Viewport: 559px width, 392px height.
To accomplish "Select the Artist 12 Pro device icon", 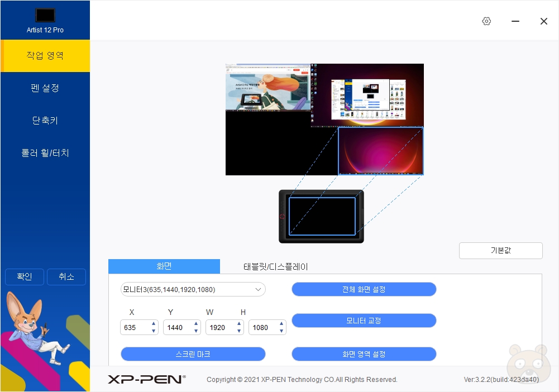I will 45,15.
